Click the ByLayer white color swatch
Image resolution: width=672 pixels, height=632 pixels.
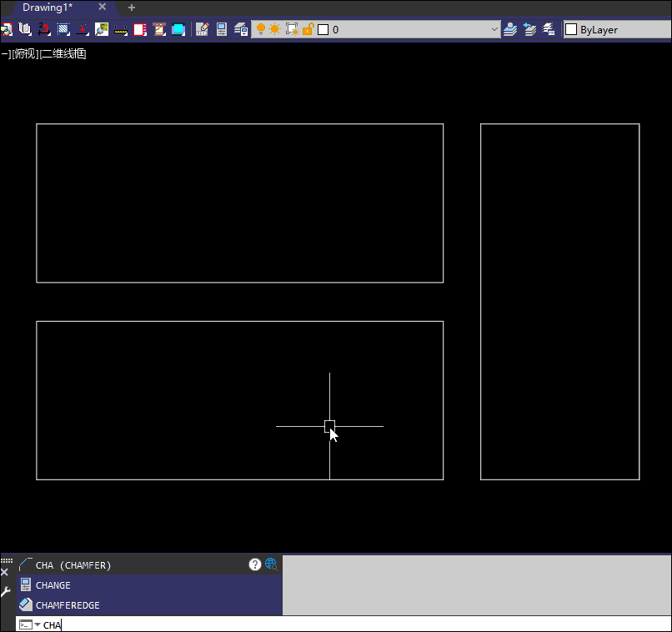click(x=571, y=29)
